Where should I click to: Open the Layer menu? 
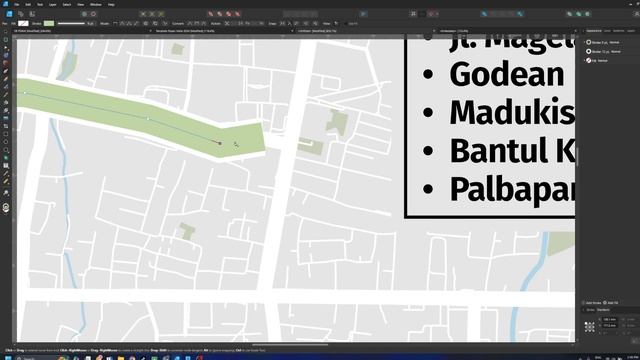[x=53, y=4]
